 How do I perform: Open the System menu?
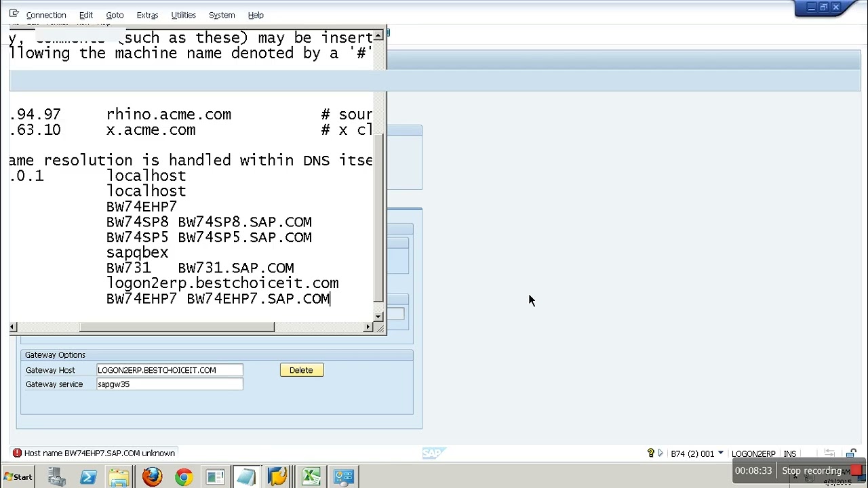point(222,15)
